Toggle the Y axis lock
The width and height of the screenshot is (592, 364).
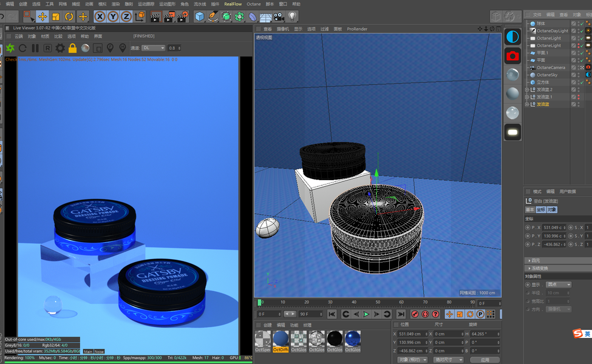coord(113,16)
